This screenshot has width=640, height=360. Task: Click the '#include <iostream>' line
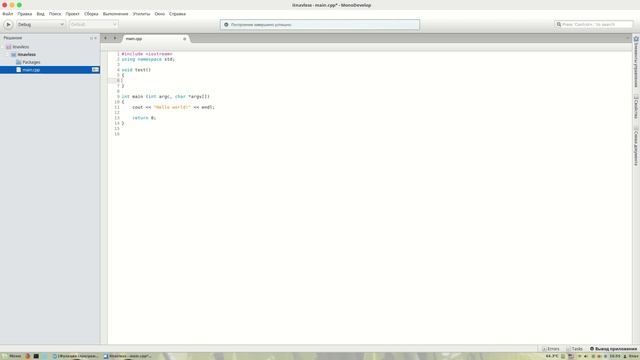(x=147, y=54)
